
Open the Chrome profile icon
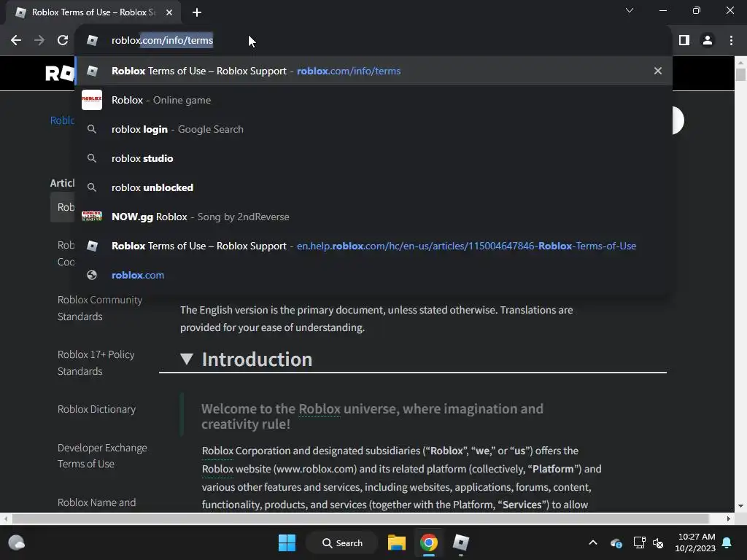tap(708, 41)
